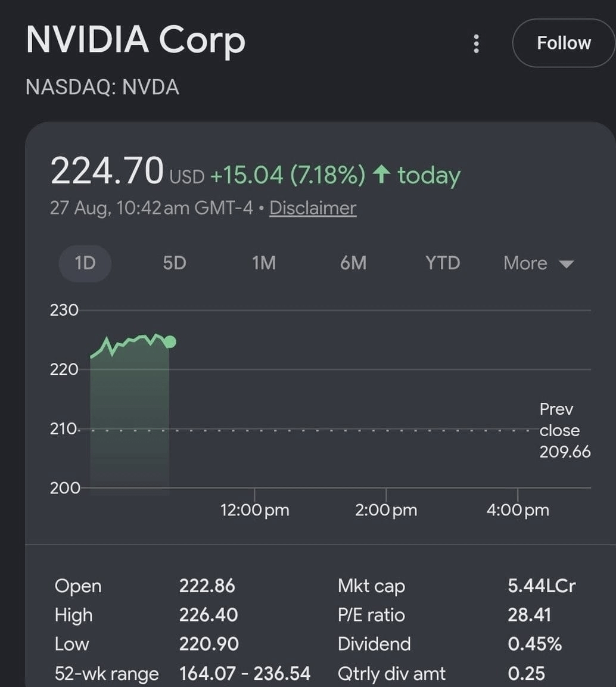Follow NVIDIA Corp stock
The height and width of the screenshot is (687, 616).
564,43
